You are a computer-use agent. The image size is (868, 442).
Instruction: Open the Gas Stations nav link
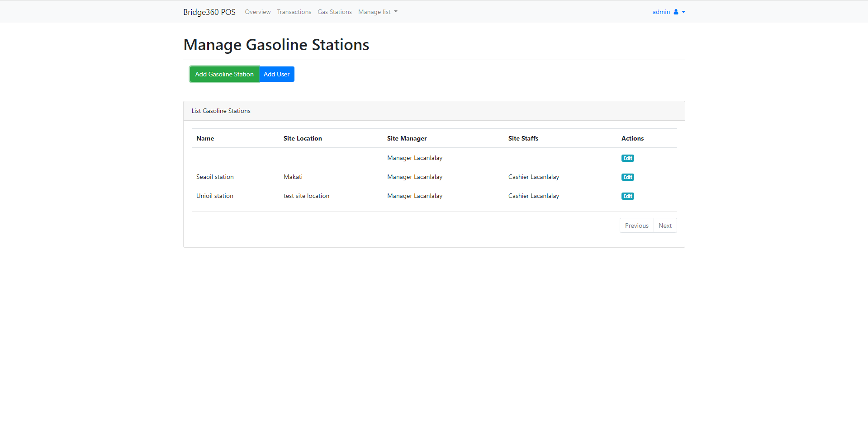pyautogui.click(x=335, y=12)
